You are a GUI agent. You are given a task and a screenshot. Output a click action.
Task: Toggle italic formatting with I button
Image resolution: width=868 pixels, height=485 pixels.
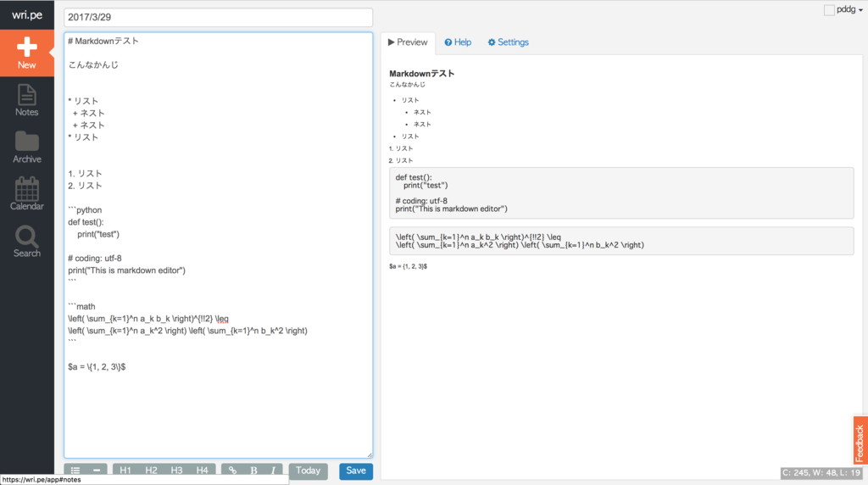point(274,471)
